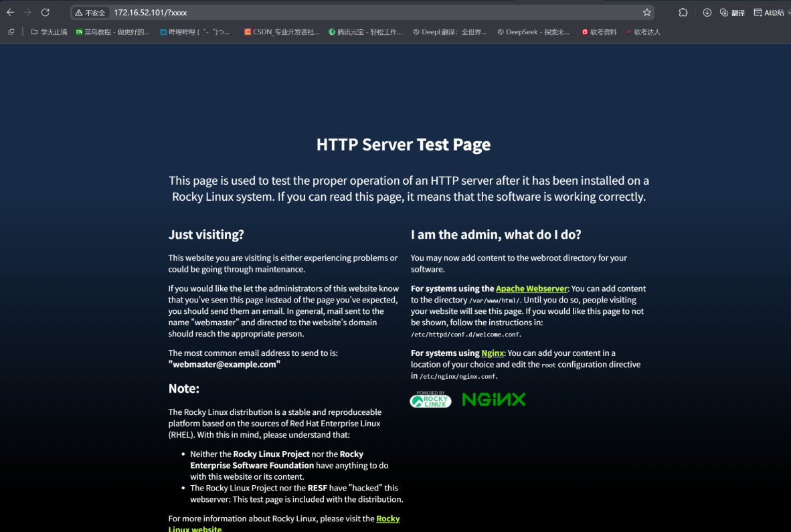This screenshot has height=532, width=791.
Task: Click the webmaster@example.com text
Action: [x=224, y=364]
